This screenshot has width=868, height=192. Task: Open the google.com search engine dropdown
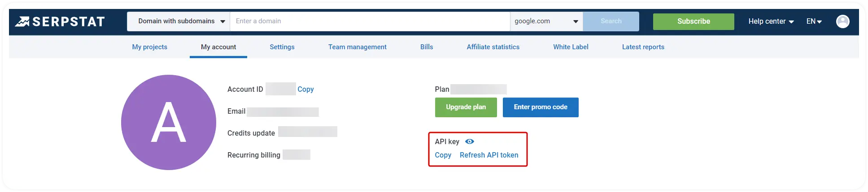tap(546, 21)
